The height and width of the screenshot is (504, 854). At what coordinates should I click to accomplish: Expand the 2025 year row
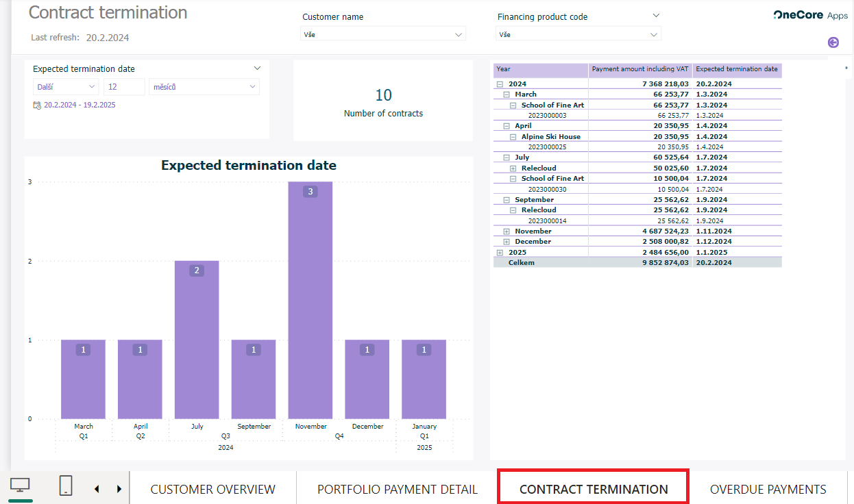tap(500, 253)
